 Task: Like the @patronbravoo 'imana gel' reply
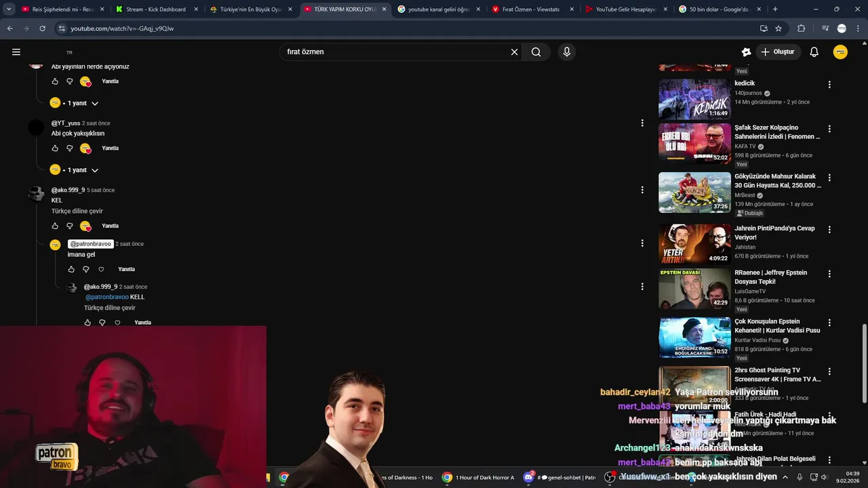[71, 270]
